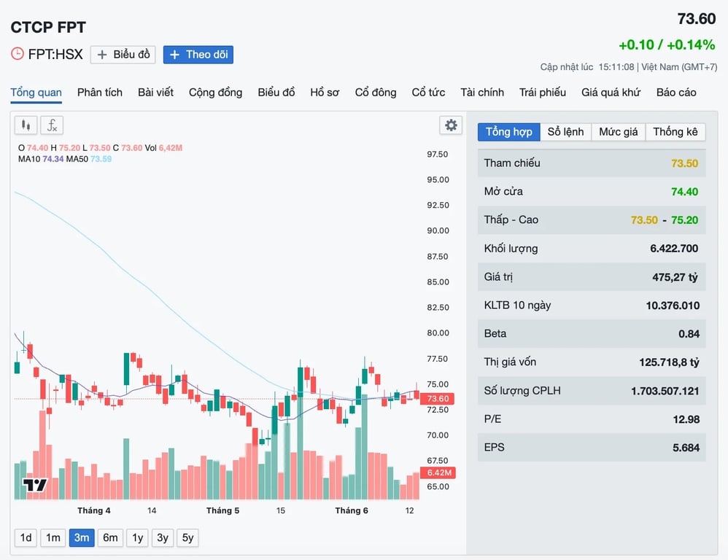Open the Tài chính tab
Image resolution: width=728 pixels, height=560 pixels.
click(x=482, y=93)
